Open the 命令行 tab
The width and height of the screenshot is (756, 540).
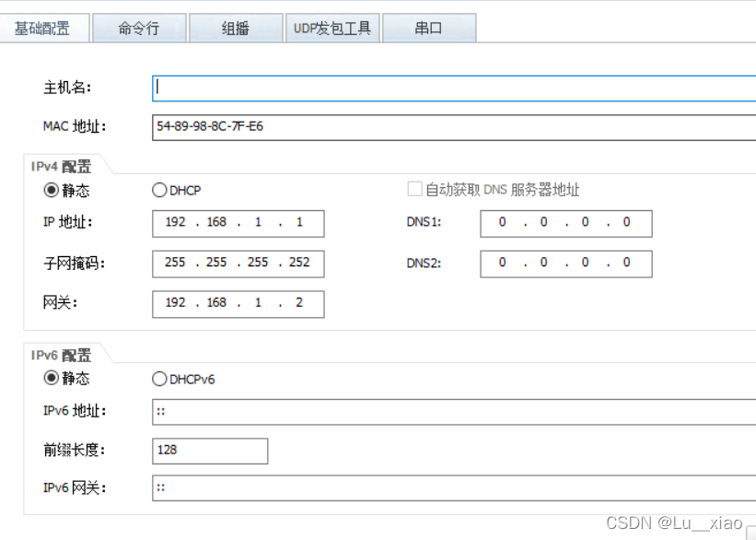[x=139, y=28]
